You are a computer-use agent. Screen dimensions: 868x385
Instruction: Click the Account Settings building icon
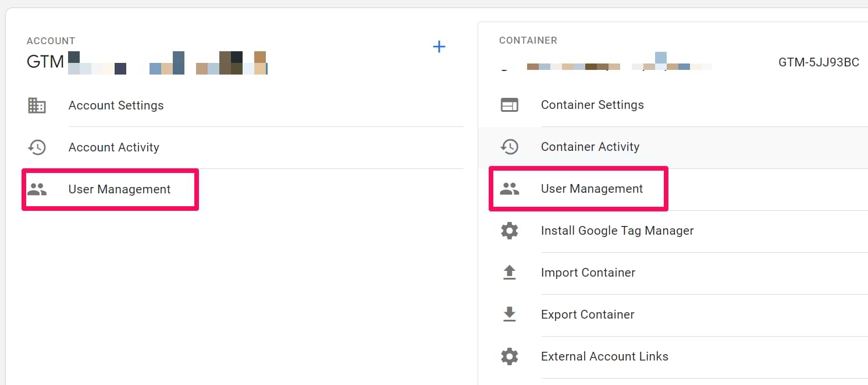coord(37,105)
